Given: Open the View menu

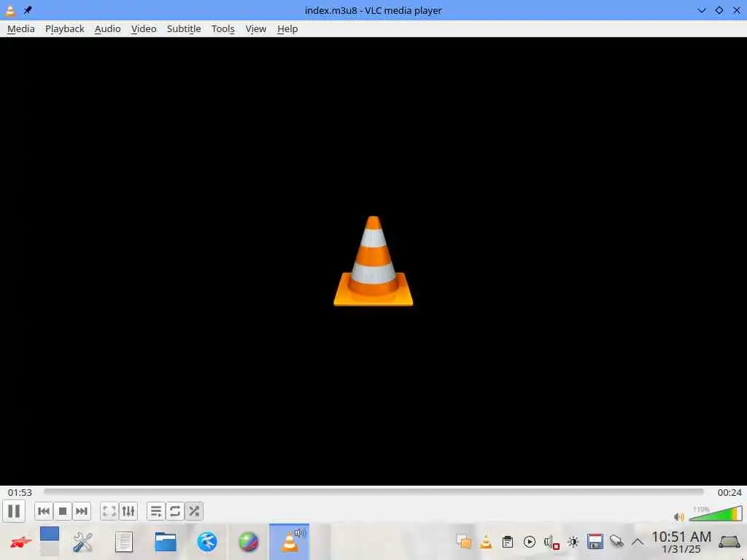Looking at the screenshot, I should (x=256, y=29).
